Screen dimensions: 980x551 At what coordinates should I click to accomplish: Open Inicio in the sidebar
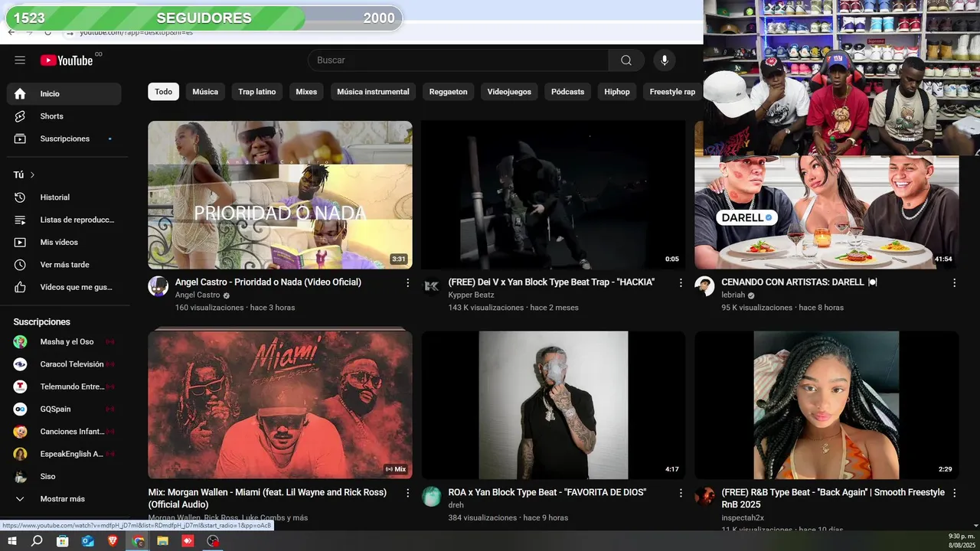(x=64, y=93)
